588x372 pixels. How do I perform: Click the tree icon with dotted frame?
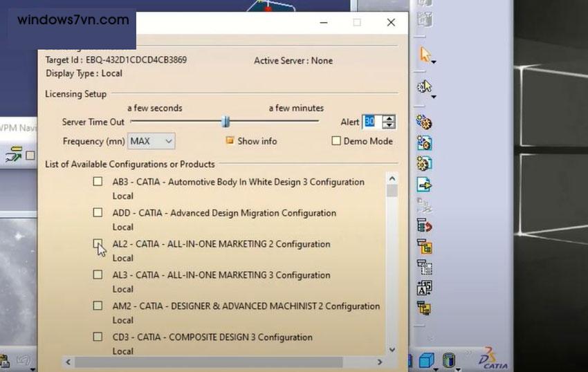(424, 267)
